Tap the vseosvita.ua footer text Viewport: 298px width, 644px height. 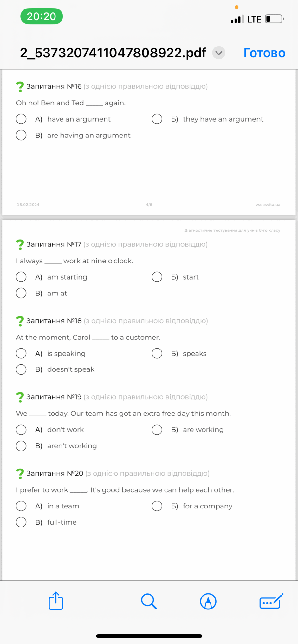point(268,205)
